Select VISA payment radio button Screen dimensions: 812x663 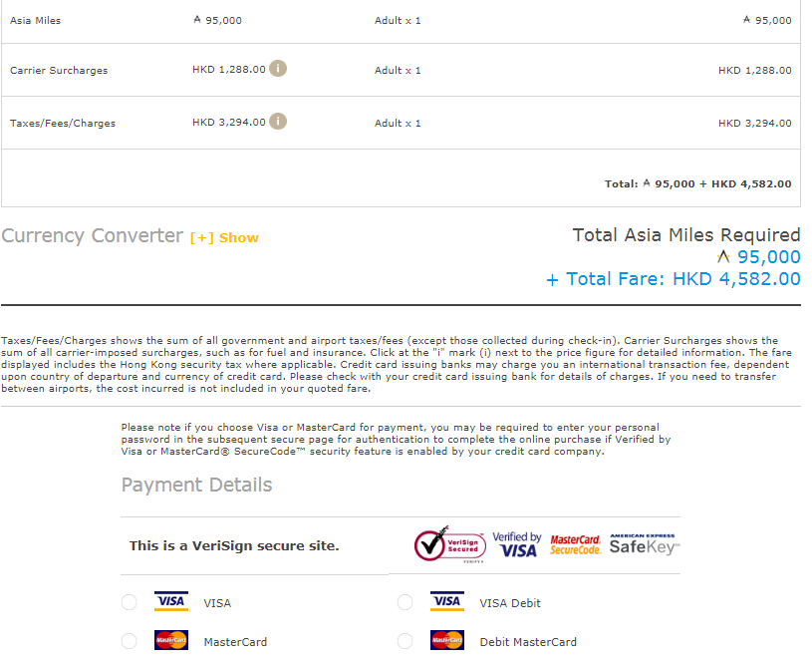[x=129, y=602]
